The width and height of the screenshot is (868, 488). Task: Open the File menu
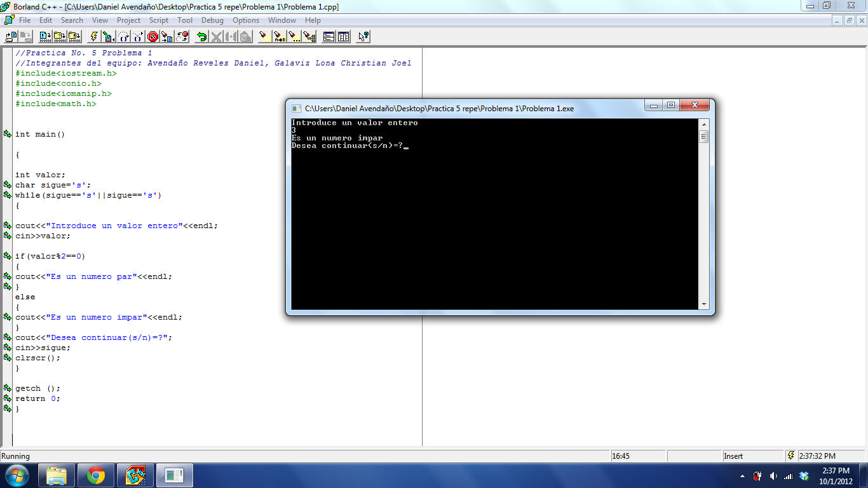click(25, 20)
